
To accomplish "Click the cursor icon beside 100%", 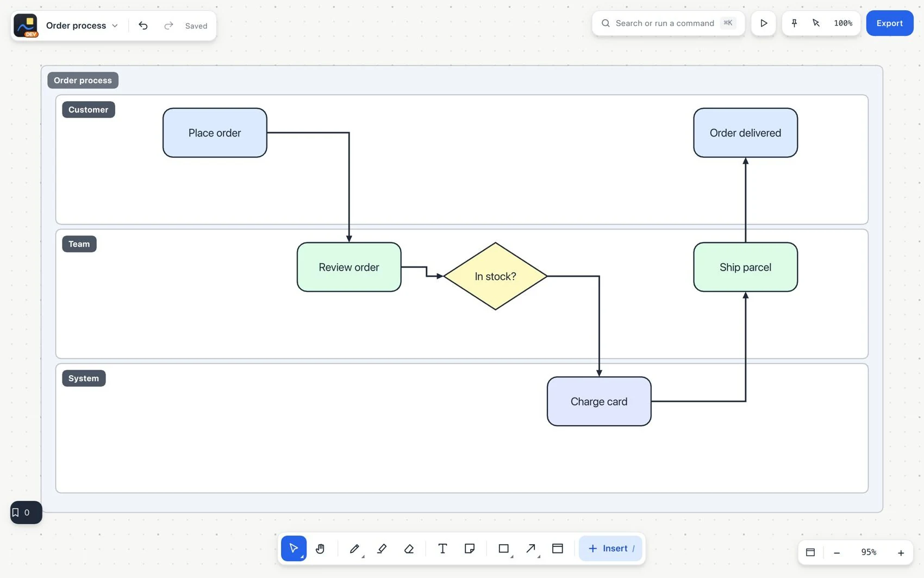I will point(816,23).
